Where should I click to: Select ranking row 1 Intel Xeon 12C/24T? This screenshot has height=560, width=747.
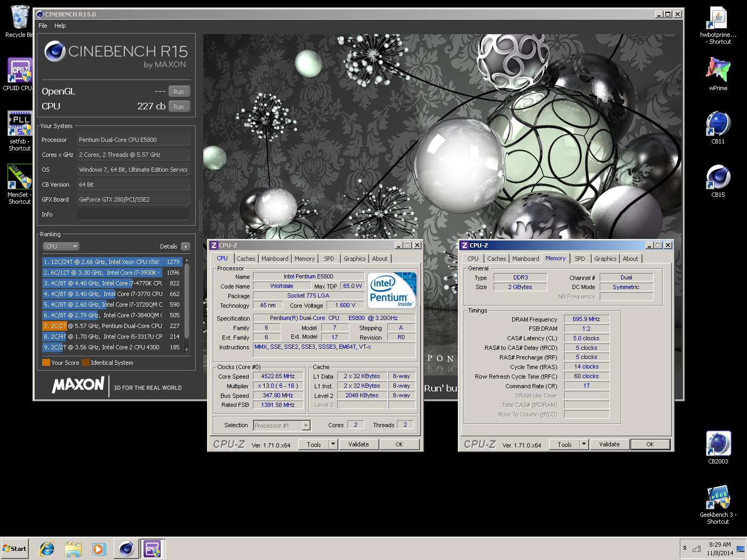112,262
